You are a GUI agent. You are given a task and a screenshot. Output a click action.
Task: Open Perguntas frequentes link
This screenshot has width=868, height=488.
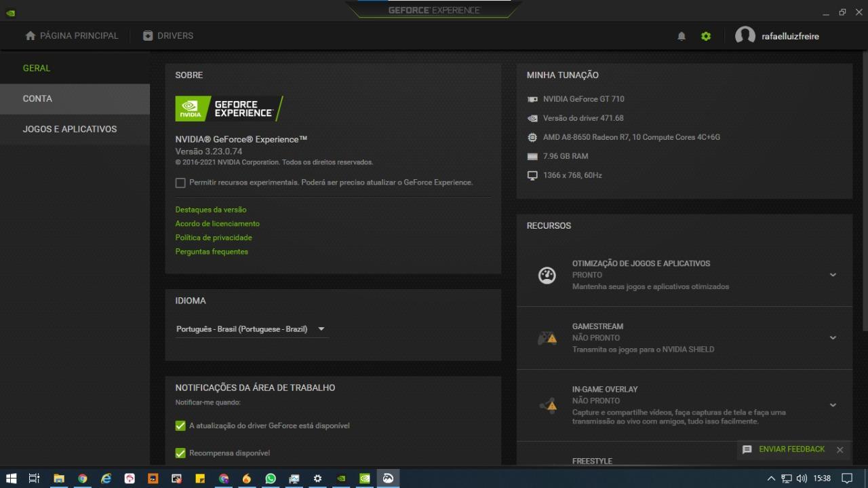click(212, 252)
